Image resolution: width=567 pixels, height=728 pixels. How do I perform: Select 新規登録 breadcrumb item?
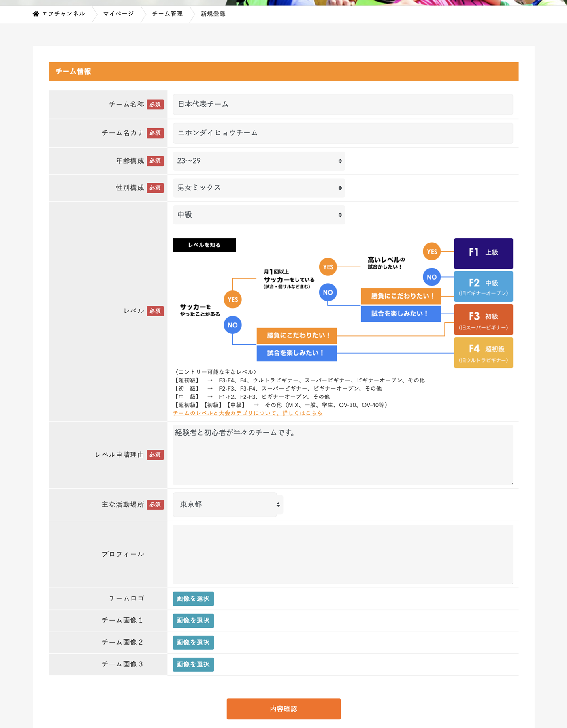click(x=213, y=14)
